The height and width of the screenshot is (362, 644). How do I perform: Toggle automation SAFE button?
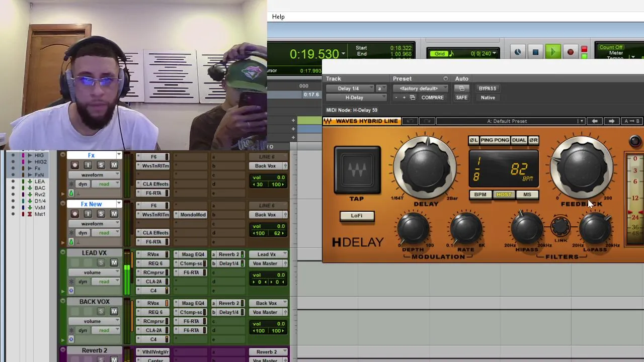(x=461, y=98)
